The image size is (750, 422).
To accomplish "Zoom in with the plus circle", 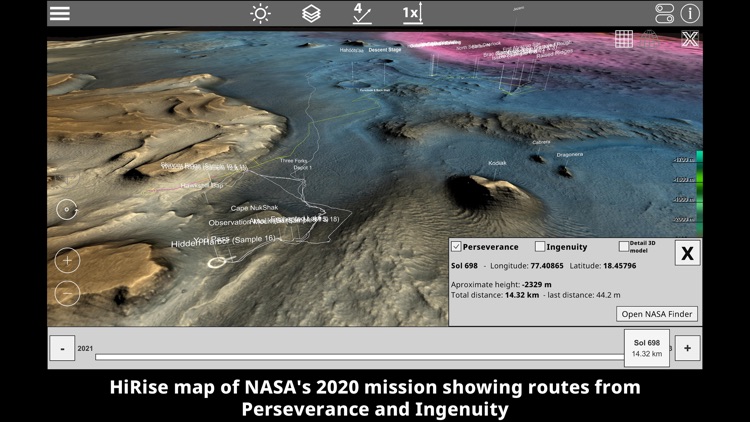I will coord(67,260).
